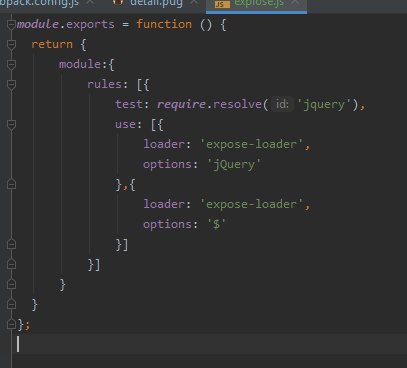Fold the rules: [{ array in gutter
The image size is (407, 368).
(11, 84)
